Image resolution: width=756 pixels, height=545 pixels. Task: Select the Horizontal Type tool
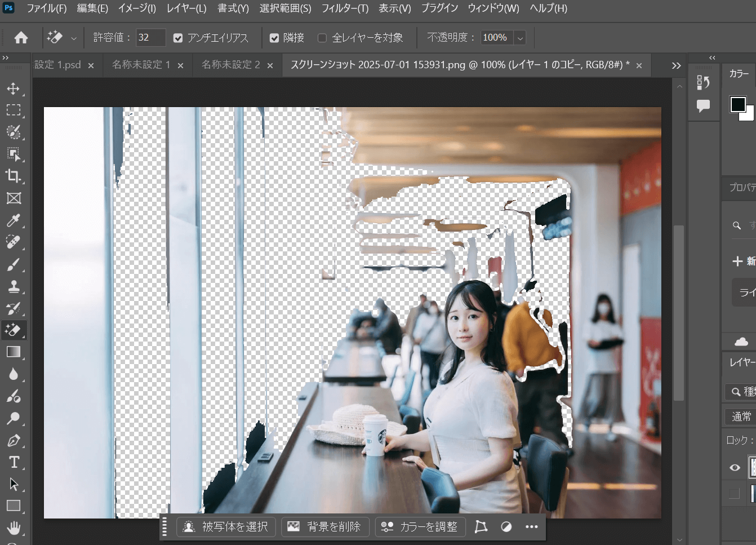[14, 462]
